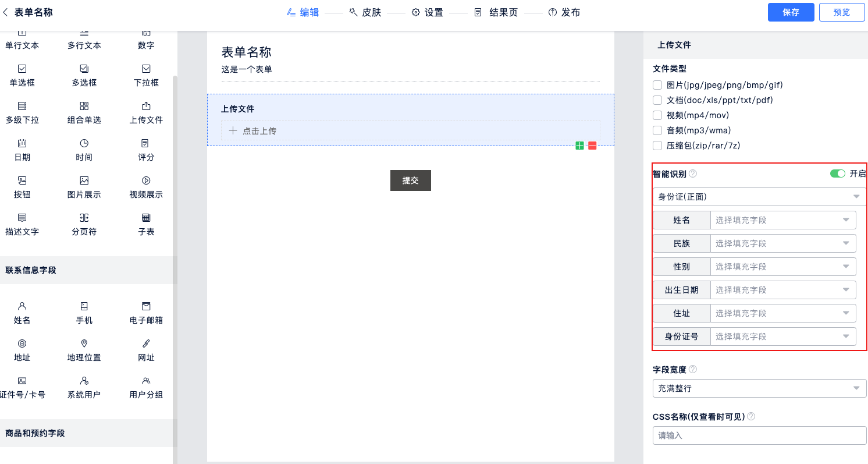Insert the 地理位置 location field
The height and width of the screenshot is (464, 868).
(x=84, y=344)
